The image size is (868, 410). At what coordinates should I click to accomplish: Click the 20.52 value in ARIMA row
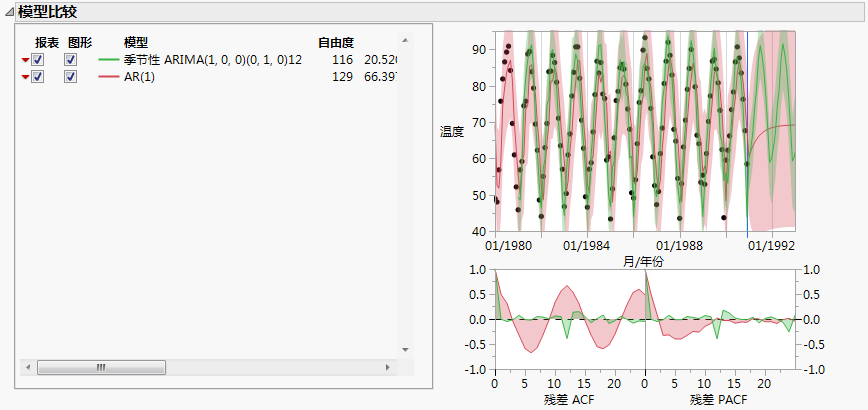[381, 60]
